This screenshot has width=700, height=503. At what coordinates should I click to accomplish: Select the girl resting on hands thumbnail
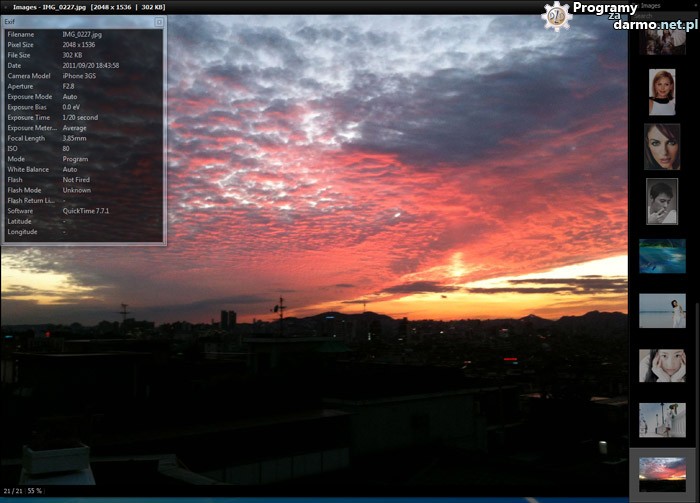click(x=662, y=365)
